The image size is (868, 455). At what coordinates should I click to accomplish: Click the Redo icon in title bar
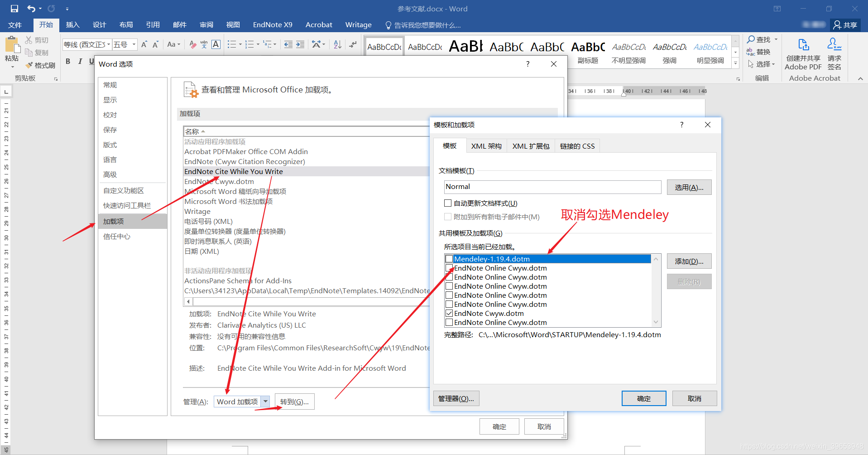coord(51,9)
